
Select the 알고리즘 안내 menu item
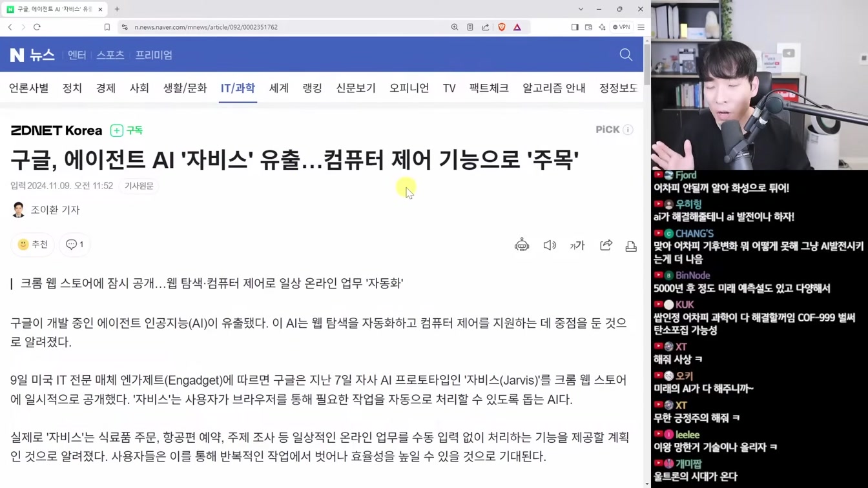coord(554,88)
